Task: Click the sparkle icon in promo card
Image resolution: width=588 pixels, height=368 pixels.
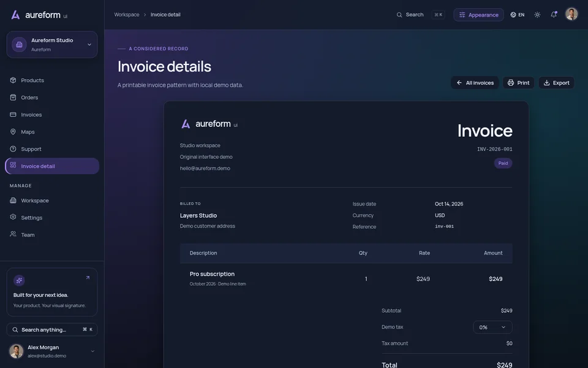Action: tap(19, 280)
